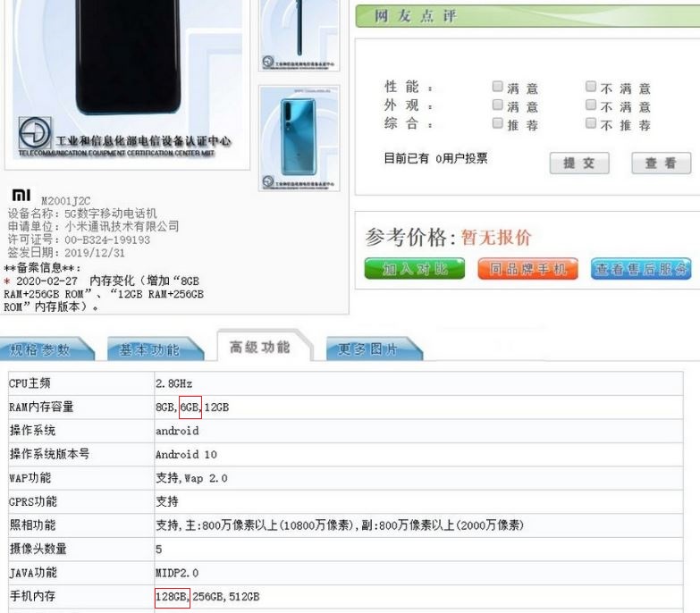This screenshot has height=613, width=700.
Task: Click the green 加入对比 button
Action: tap(414, 269)
